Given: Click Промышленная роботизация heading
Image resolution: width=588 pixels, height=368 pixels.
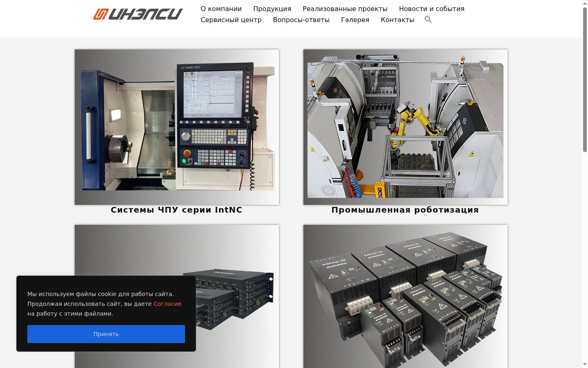Looking at the screenshot, I should (405, 210).
